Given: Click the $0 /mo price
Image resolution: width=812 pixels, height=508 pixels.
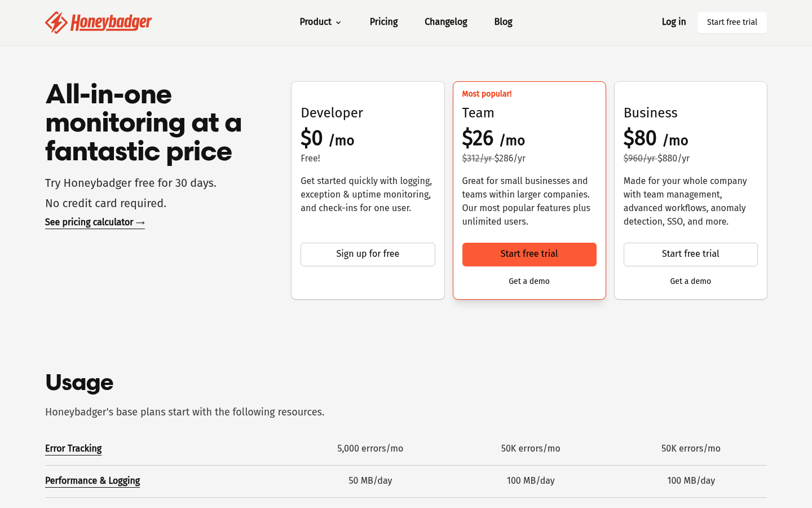Looking at the screenshot, I should coord(328,138).
